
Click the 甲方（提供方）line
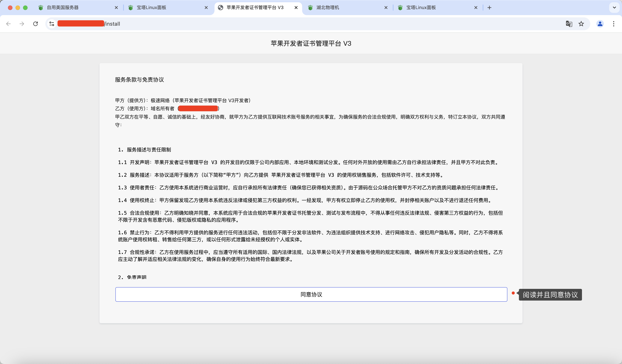point(183,100)
